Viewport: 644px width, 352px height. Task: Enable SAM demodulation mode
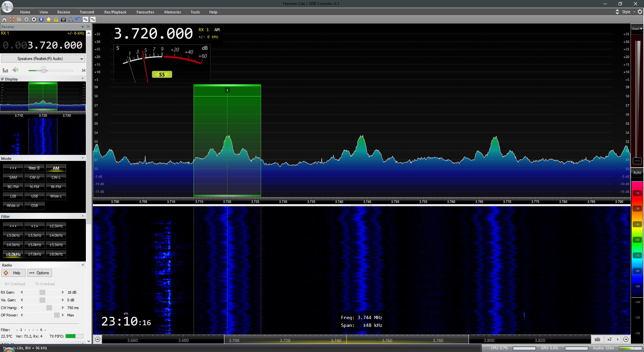point(13,177)
